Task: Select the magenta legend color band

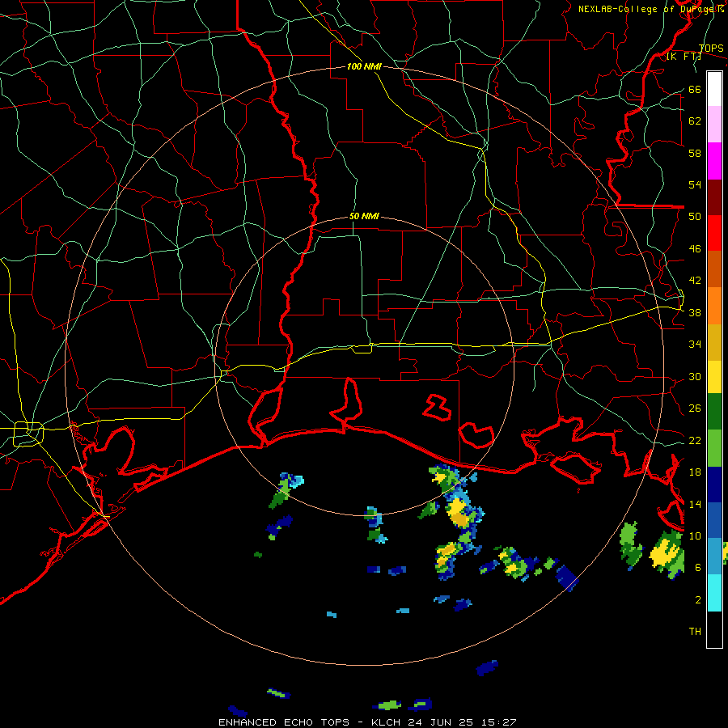Action: (714, 161)
